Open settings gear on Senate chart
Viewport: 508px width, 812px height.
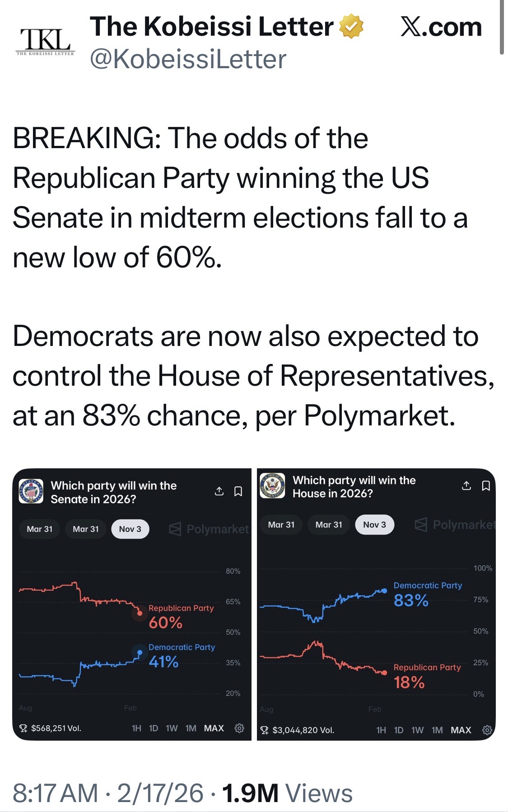tap(239, 728)
